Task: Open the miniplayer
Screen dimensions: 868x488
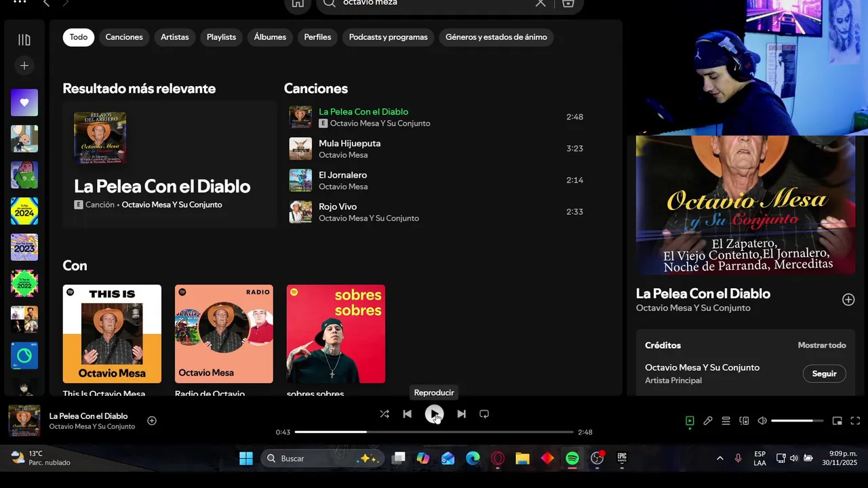Action: coord(837,421)
